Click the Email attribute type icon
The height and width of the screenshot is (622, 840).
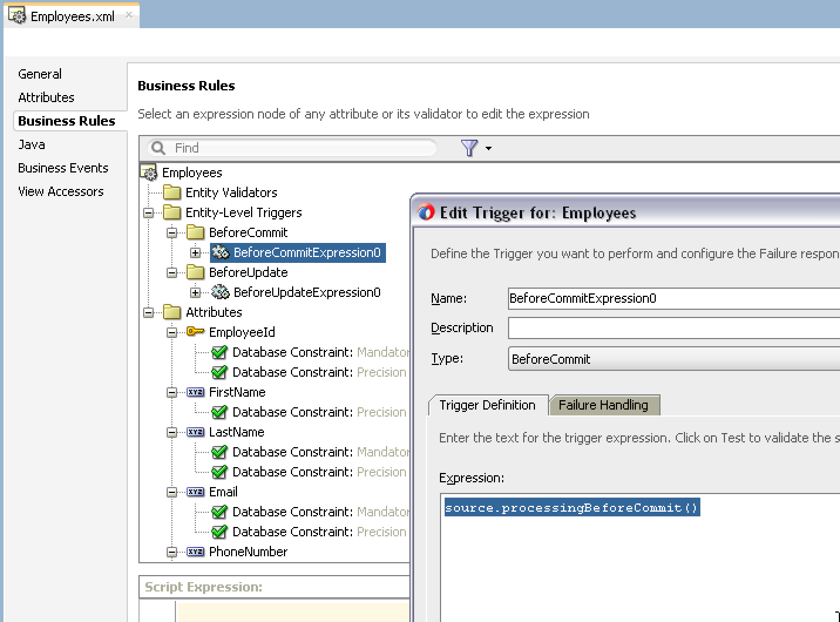[x=195, y=492]
